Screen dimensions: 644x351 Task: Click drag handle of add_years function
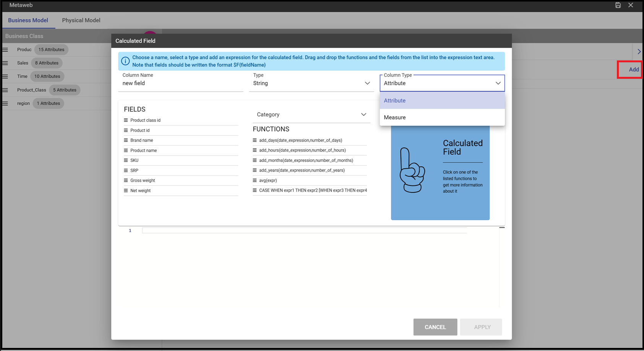255,171
